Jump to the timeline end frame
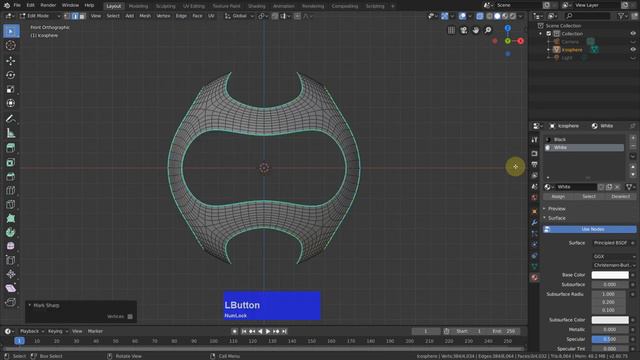This screenshot has height=360, width=640. pos(284,331)
